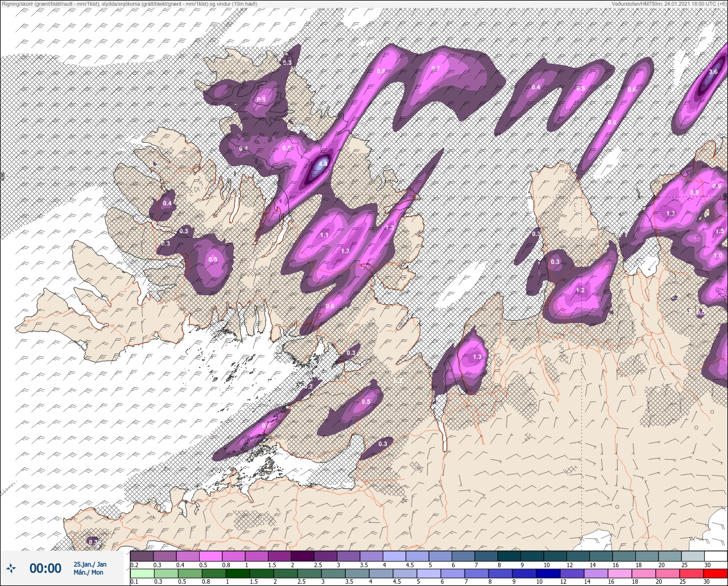Click the '25.jan./ Jan' date label
Screen dimensions: 728x586
tap(90, 564)
